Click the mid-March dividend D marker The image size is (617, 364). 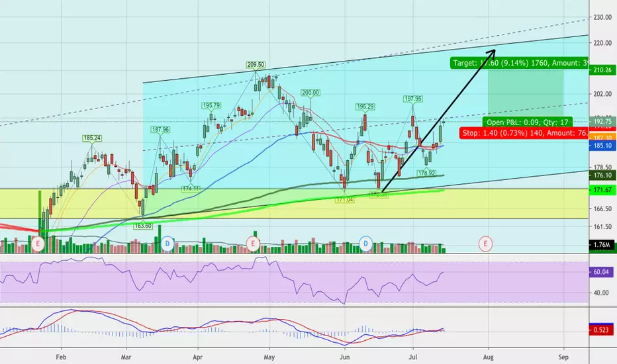point(167,244)
